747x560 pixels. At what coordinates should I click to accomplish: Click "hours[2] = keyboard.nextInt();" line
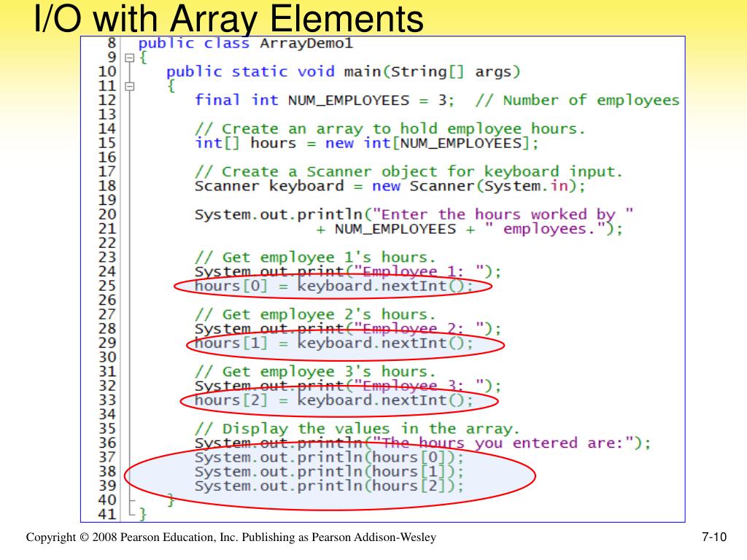point(333,400)
